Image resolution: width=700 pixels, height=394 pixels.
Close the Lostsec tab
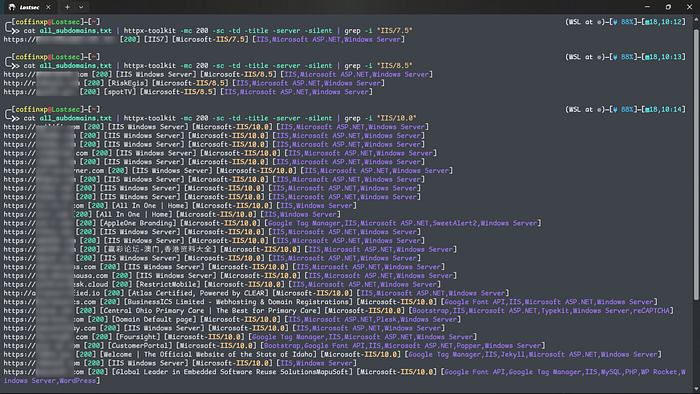tap(48, 7)
